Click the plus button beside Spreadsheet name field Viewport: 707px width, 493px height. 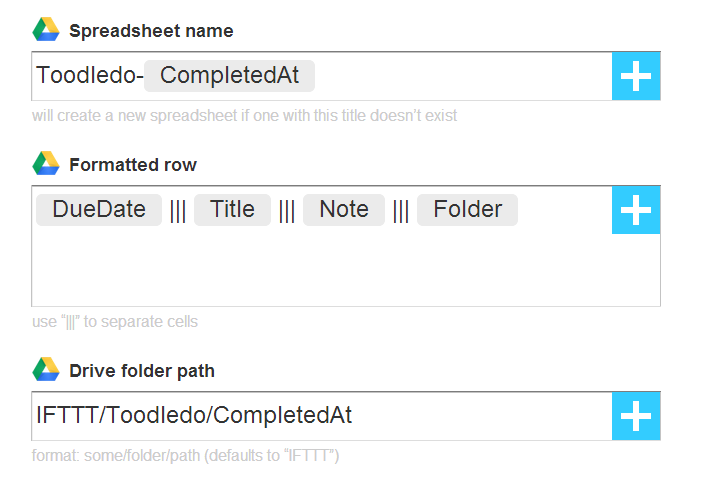(x=636, y=76)
